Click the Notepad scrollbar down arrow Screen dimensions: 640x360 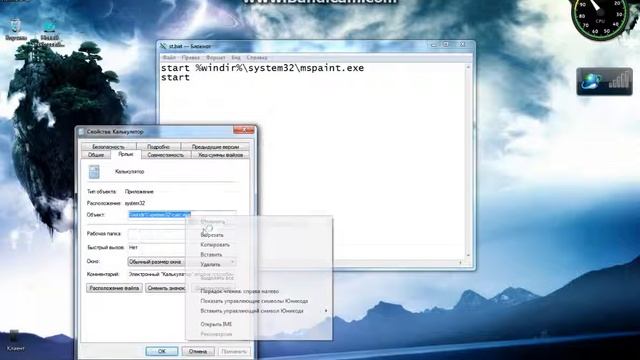(468, 255)
